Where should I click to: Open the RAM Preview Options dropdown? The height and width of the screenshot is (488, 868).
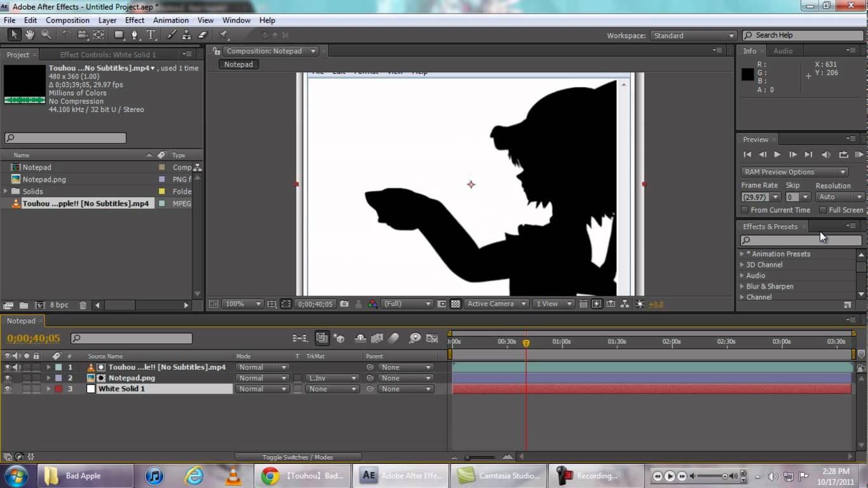[794, 172]
